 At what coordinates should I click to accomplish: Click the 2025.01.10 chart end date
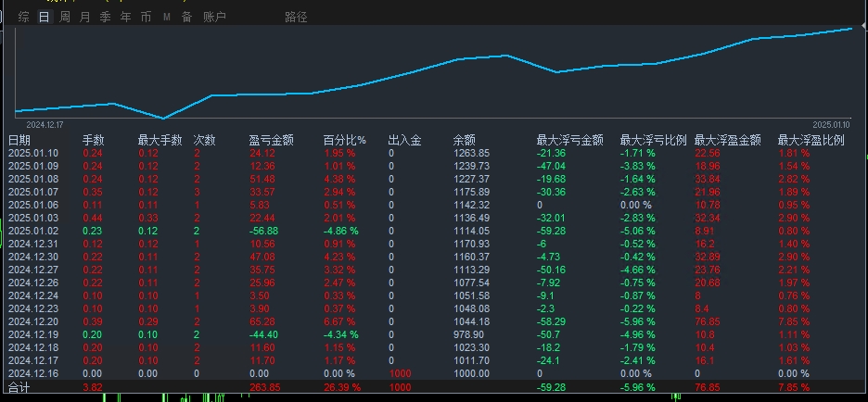coord(832,125)
